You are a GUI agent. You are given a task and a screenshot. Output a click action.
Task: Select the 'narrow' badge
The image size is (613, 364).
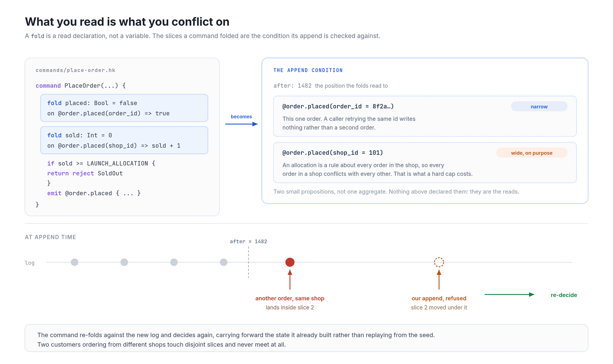click(539, 106)
